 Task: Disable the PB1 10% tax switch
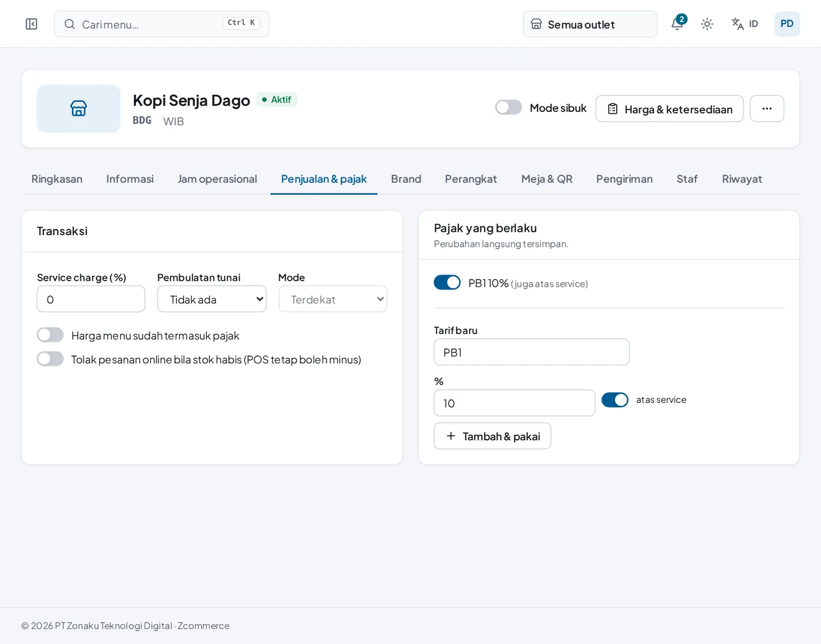tap(447, 282)
